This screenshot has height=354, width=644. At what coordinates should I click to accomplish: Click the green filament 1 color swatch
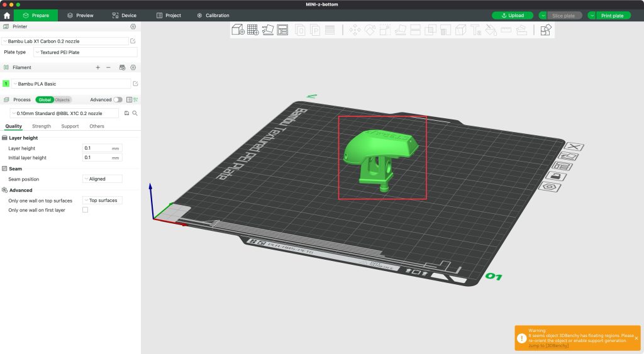pyautogui.click(x=6, y=84)
